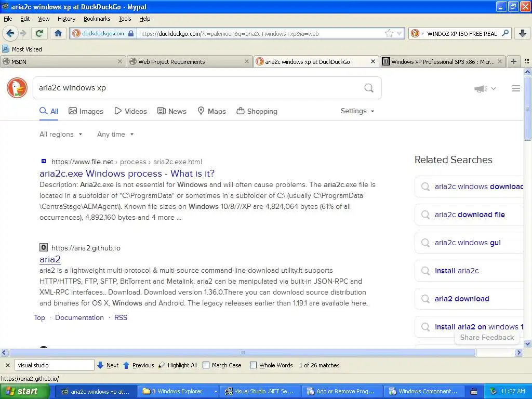Open the downloads arrow button
Image resolution: width=532 pixels, height=399 pixels.
tap(523, 33)
